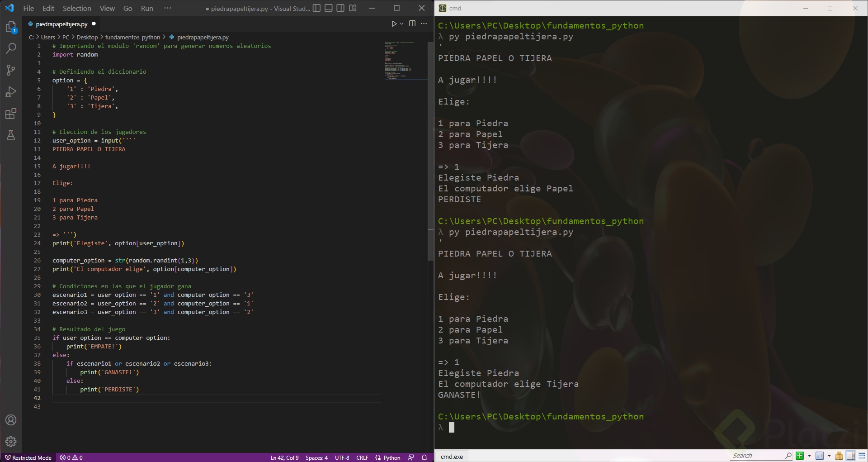Expand the active console list dropdown arrow
Screen dimensions: 868x462
click(x=829, y=456)
